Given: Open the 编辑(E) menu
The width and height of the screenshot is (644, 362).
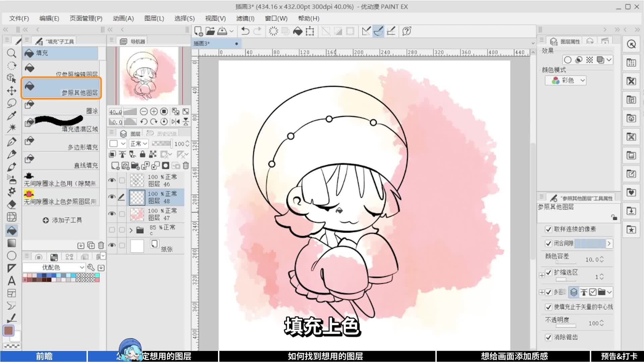Looking at the screenshot, I should [x=49, y=18].
